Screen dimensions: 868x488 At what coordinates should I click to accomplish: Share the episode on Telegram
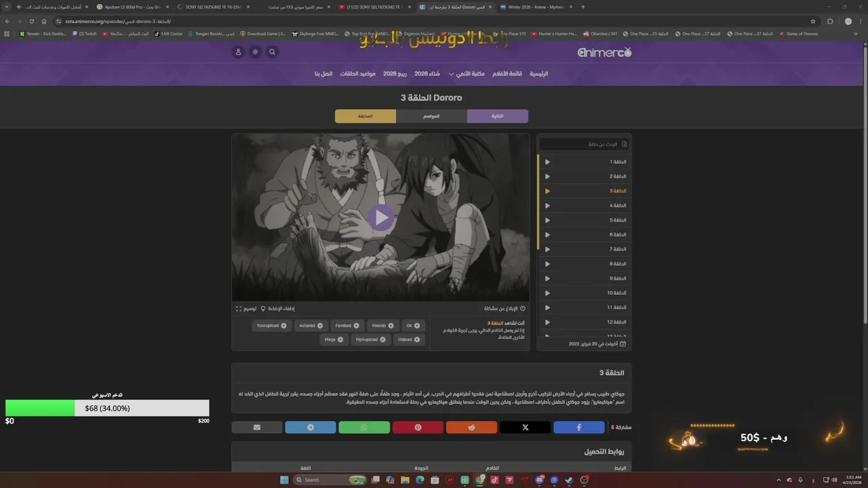point(311,428)
